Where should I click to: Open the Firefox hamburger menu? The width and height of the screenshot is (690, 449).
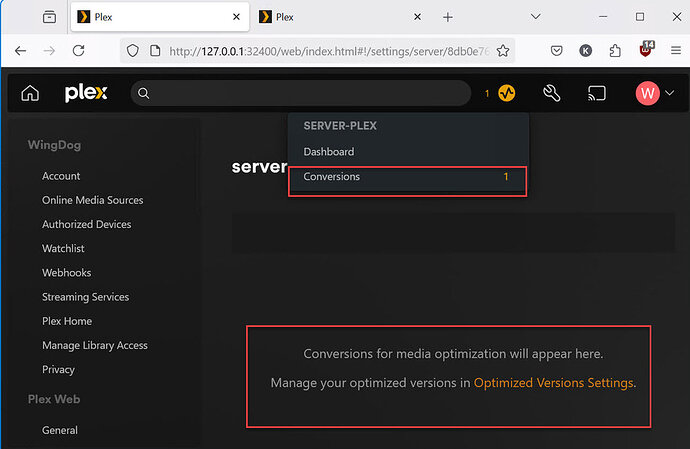click(x=676, y=51)
